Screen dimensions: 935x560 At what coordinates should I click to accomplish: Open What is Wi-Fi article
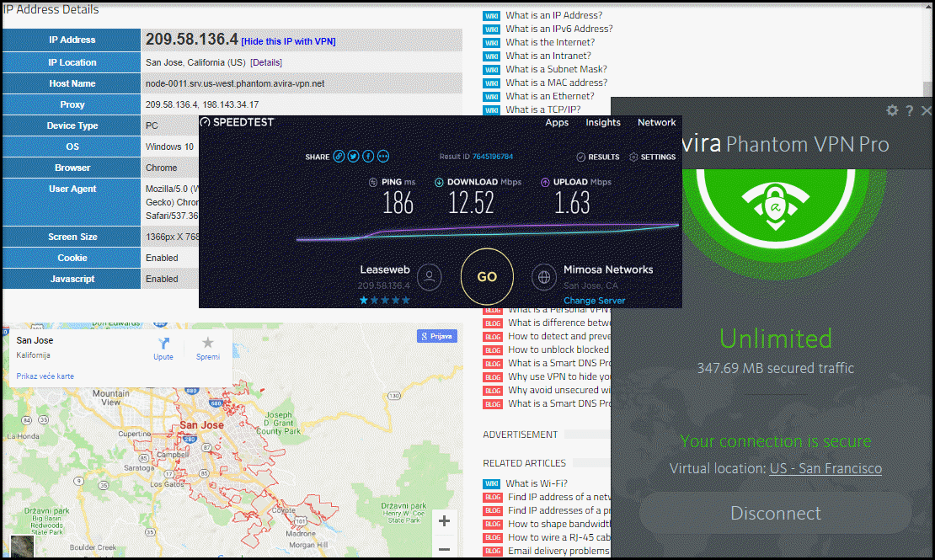536,483
